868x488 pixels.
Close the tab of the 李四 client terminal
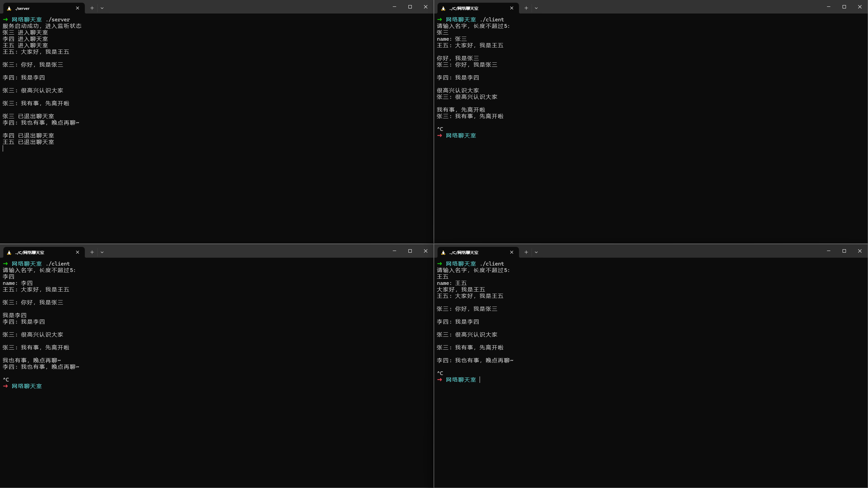point(77,252)
